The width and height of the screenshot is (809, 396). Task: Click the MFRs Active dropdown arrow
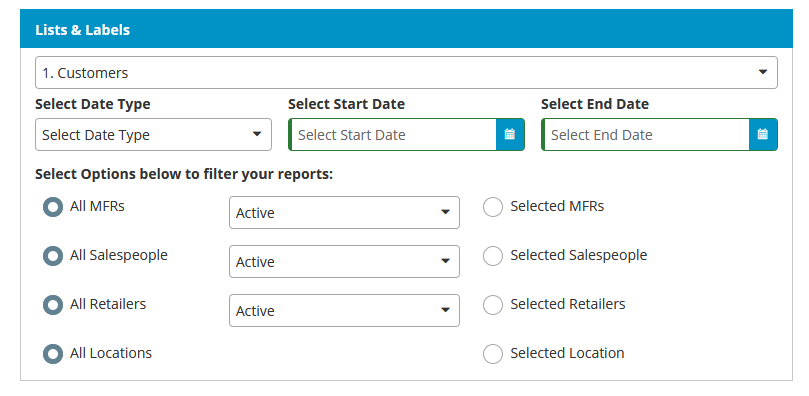[x=445, y=212]
